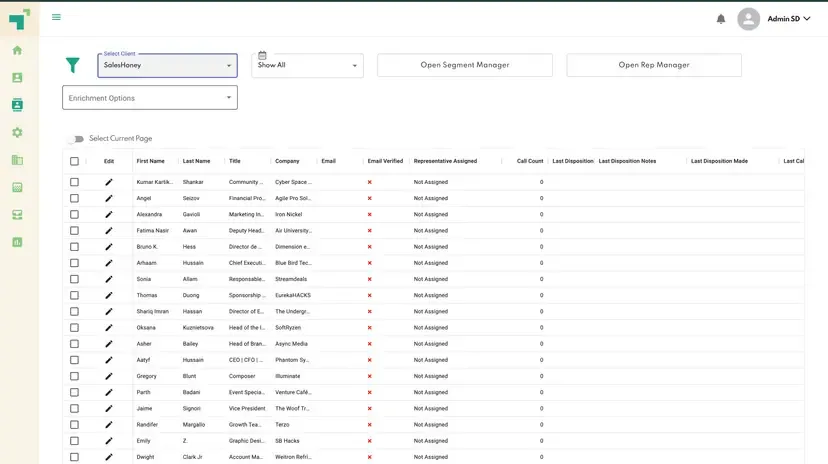This screenshot has width=828, height=464.
Task: Sort by the Company column header
Action: 287,161
